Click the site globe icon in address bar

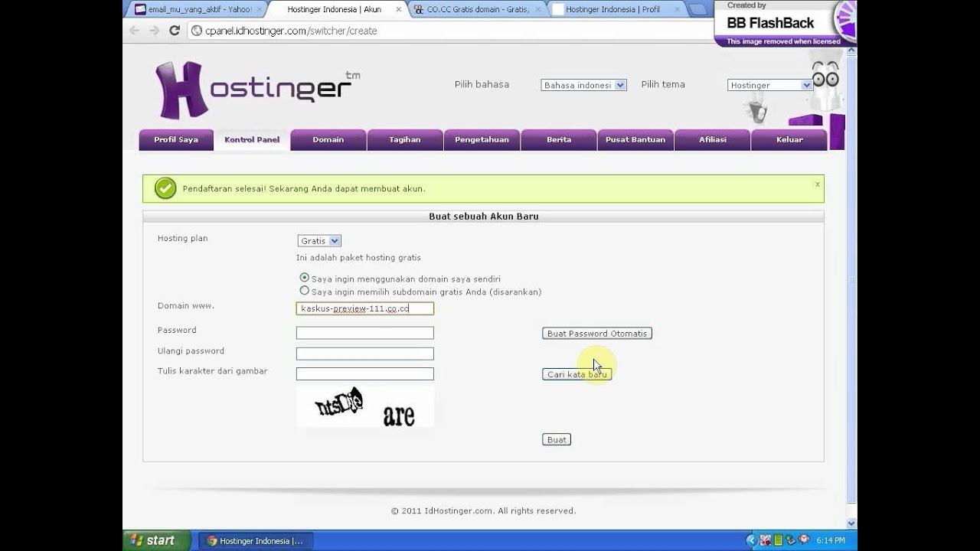tap(196, 31)
